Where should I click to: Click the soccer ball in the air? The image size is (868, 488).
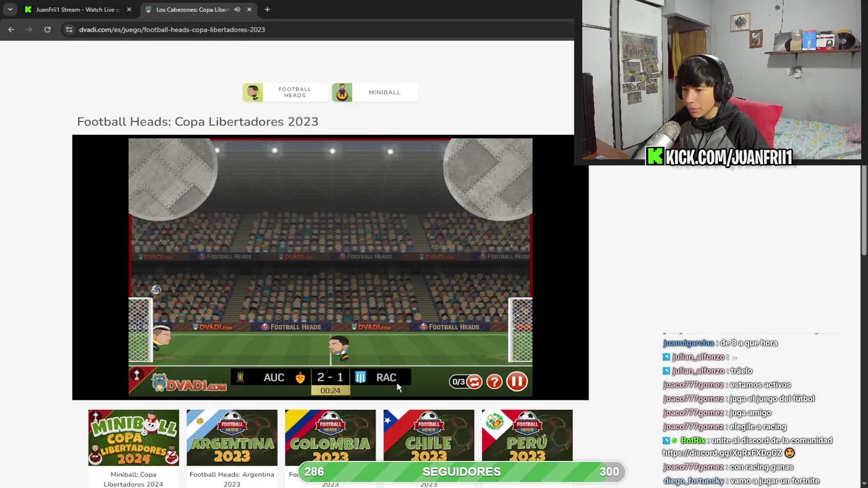tap(156, 290)
